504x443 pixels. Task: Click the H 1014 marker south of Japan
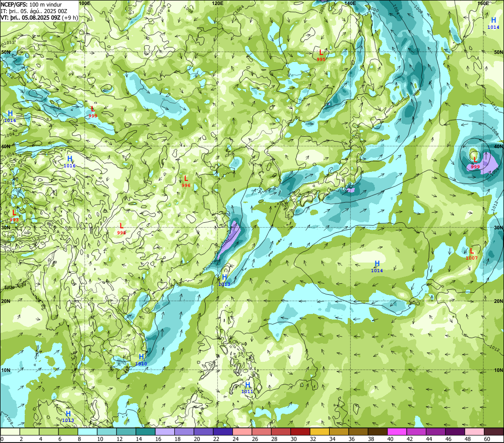(x=377, y=267)
